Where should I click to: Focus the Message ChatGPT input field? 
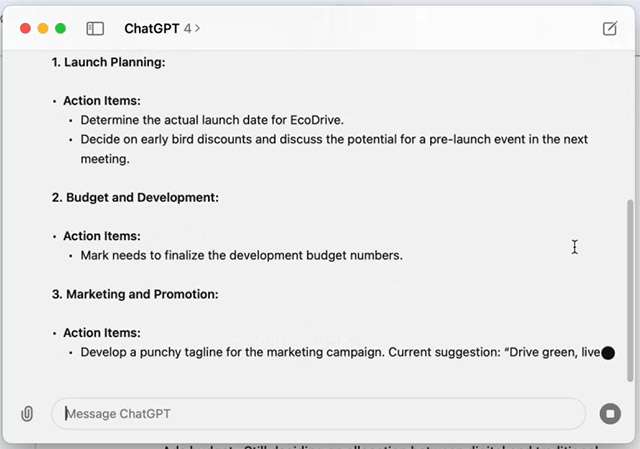click(x=320, y=413)
